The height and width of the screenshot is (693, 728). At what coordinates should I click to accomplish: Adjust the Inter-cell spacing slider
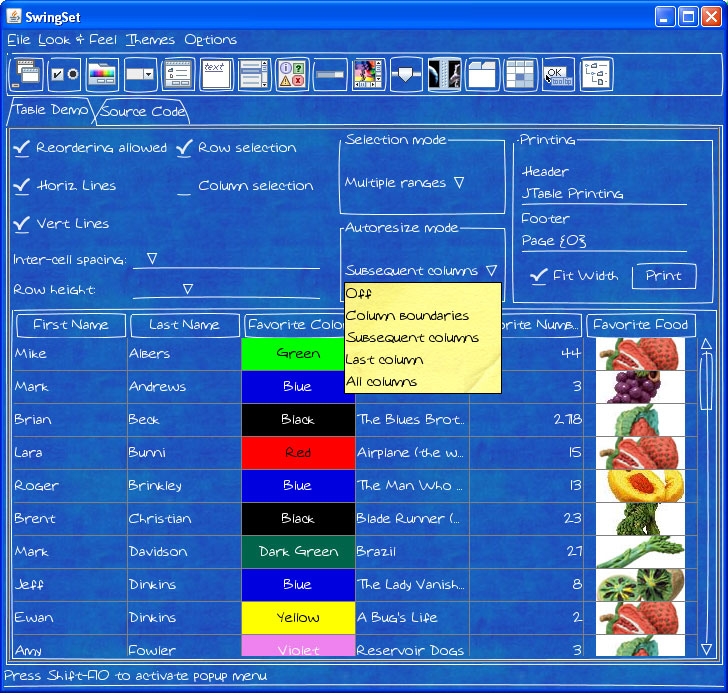point(153,259)
